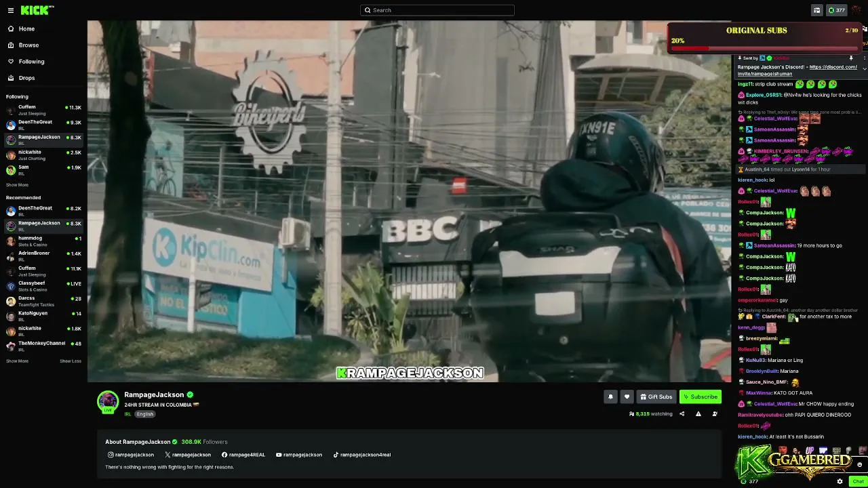Open the chest rewards icon in header
Viewport: 868px width, 488px height.
[x=816, y=10]
